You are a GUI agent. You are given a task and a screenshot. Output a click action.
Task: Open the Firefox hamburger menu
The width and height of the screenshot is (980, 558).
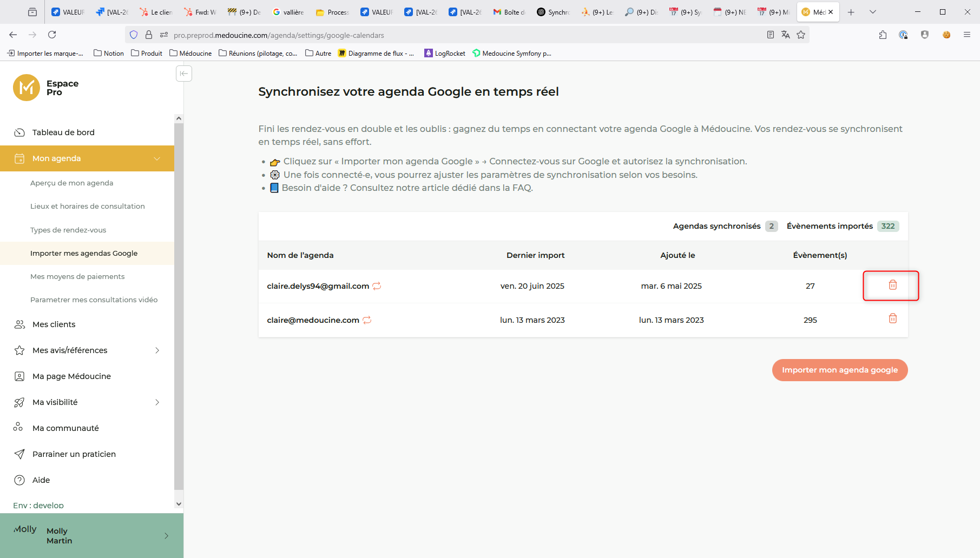pyautogui.click(x=967, y=35)
